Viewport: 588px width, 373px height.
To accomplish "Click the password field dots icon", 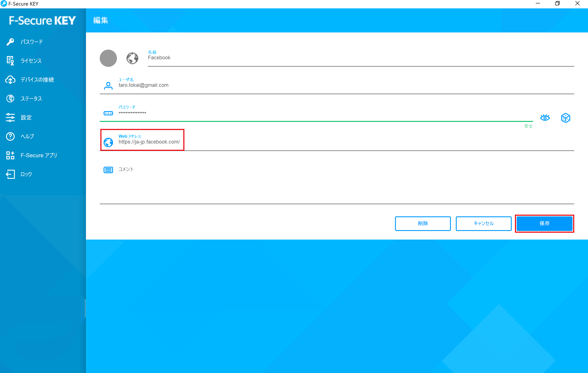I will pos(108,113).
